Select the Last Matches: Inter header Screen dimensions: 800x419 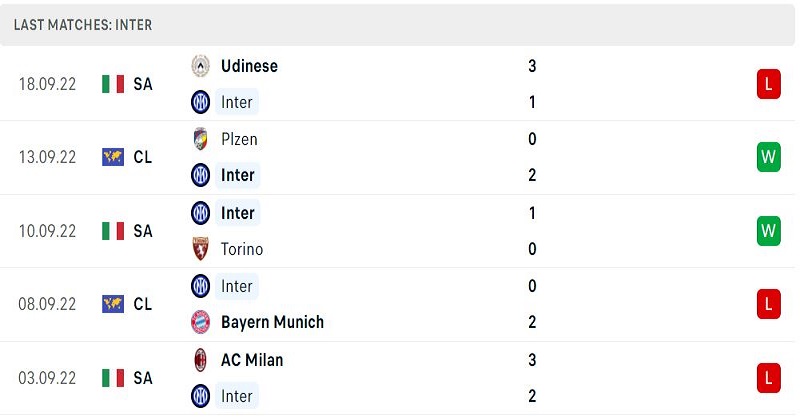[x=83, y=25]
